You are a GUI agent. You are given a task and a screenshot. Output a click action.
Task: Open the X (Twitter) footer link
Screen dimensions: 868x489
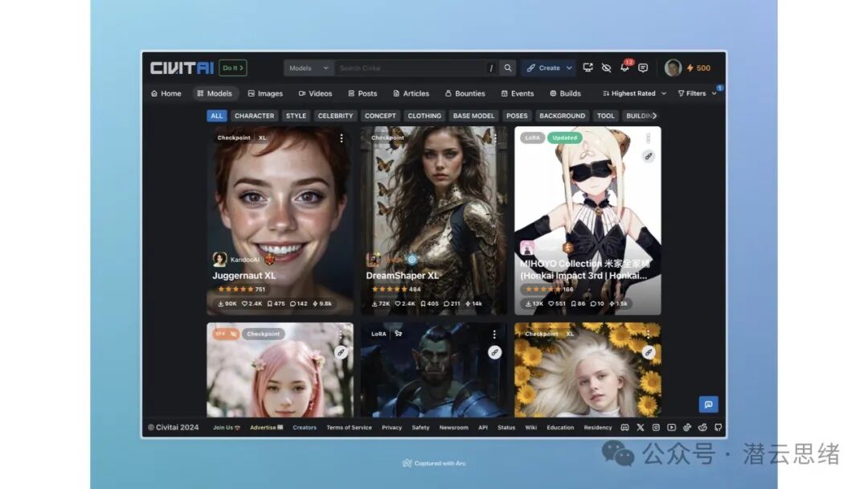[x=641, y=428]
